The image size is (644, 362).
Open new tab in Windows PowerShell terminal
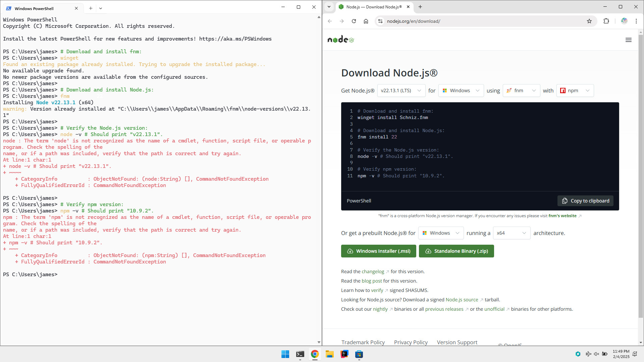pyautogui.click(x=91, y=8)
